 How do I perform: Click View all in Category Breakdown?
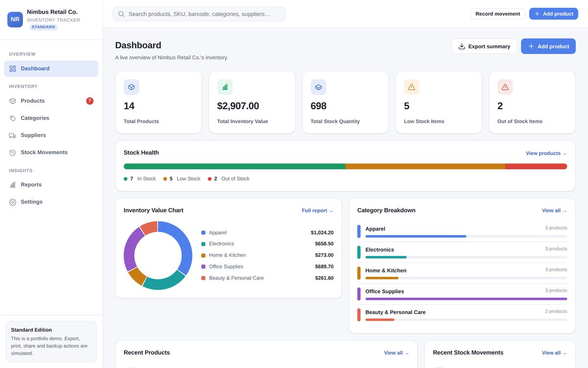(x=554, y=210)
